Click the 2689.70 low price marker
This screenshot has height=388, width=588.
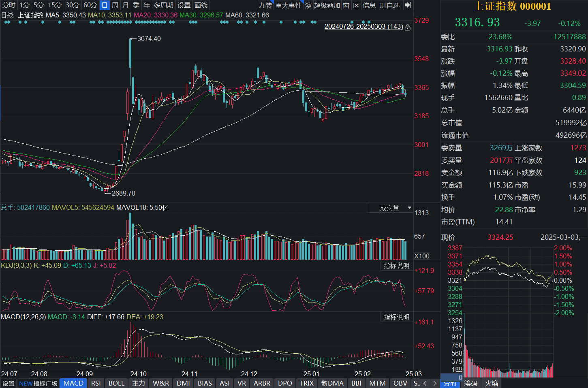point(124,193)
